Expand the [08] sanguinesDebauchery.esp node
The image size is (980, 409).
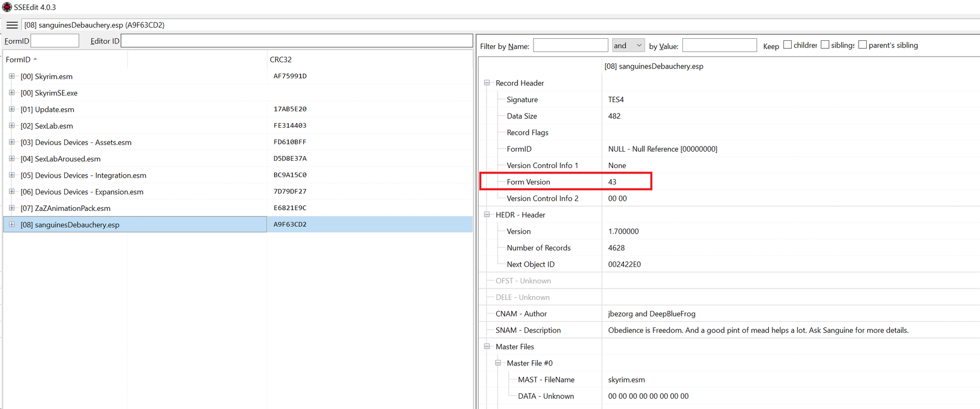point(12,224)
